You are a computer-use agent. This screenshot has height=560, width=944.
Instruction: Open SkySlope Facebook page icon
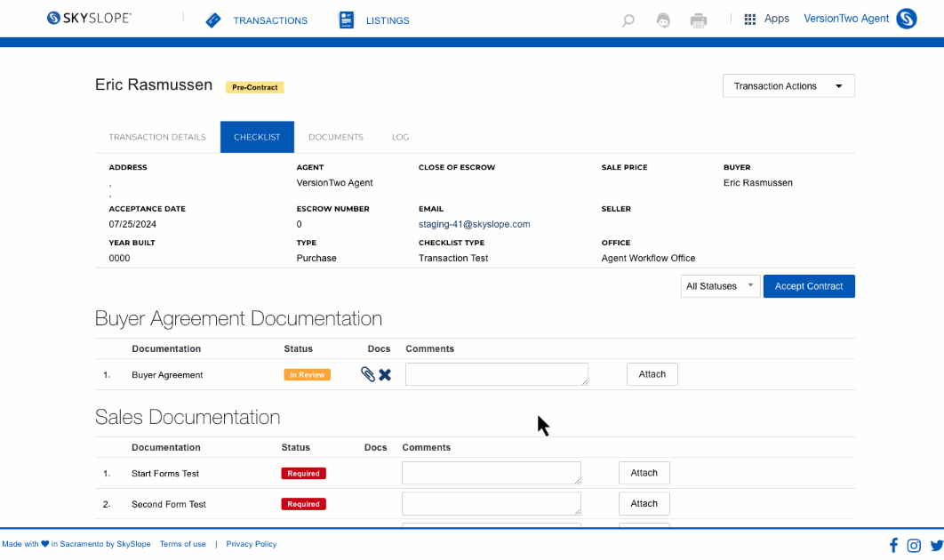(x=893, y=545)
